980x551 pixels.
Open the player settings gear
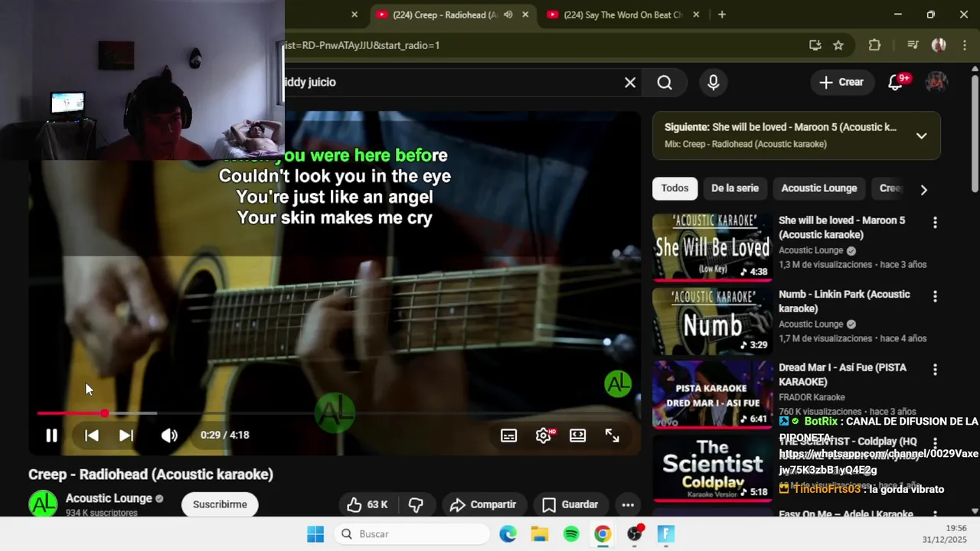coord(544,435)
